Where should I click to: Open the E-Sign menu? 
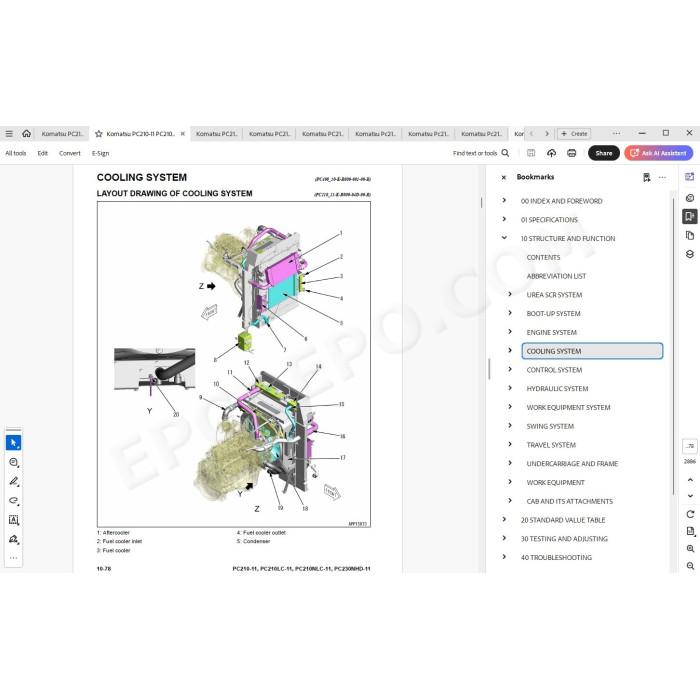click(x=100, y=153)
